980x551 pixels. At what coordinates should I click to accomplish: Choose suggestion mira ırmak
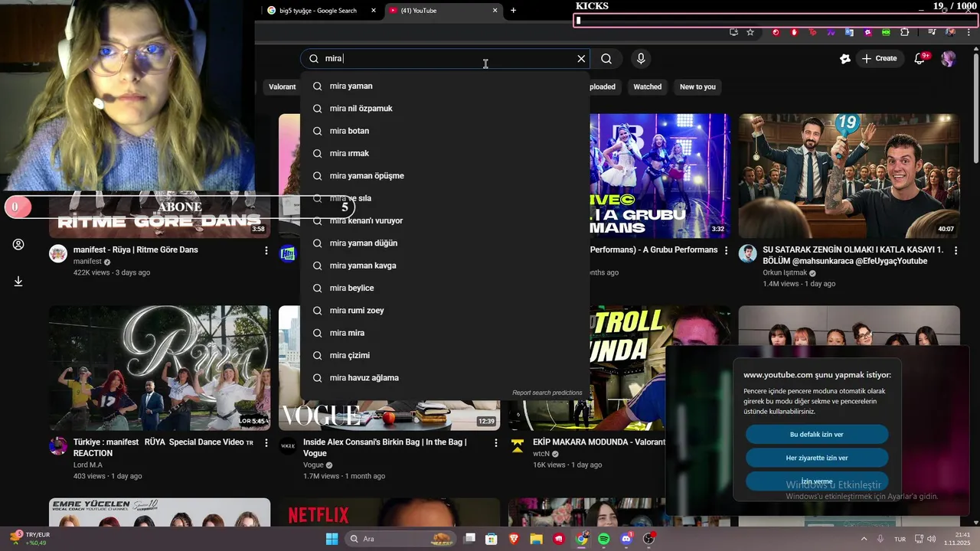point(445,153)
